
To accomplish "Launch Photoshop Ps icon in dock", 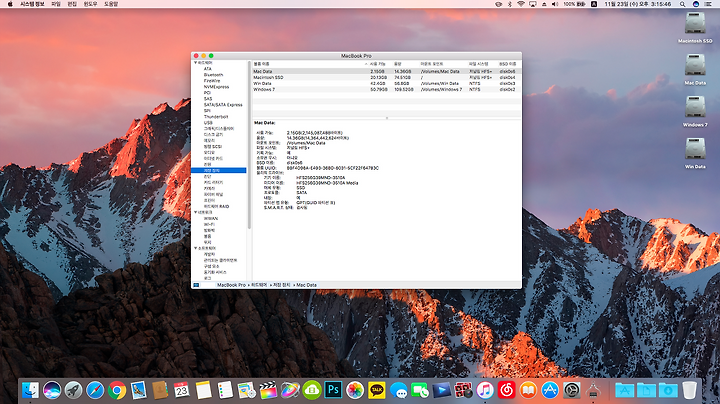I will [x=333, y=390].
